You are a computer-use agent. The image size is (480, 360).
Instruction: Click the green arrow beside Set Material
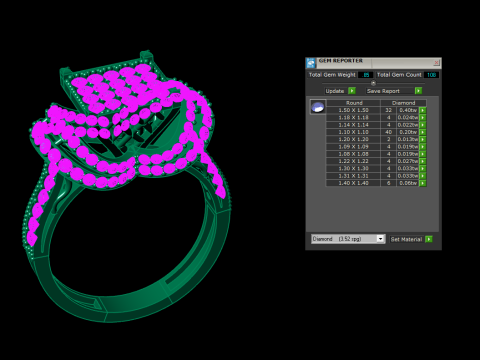point(429,239)
